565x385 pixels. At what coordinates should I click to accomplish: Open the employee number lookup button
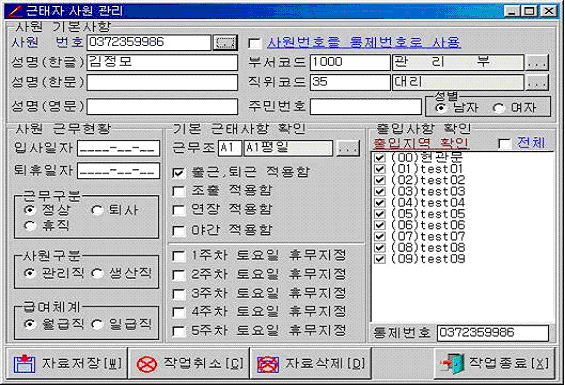[225, 43]
